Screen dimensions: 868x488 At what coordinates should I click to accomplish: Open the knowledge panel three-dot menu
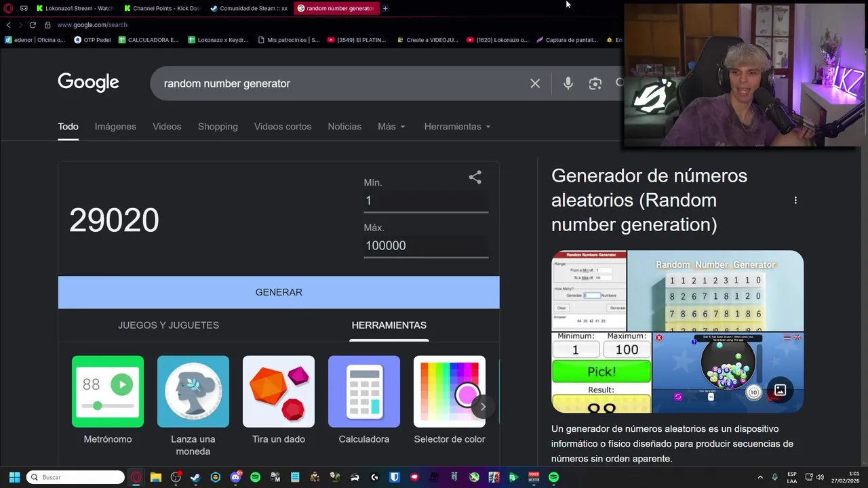pyautogui.click(x=795, y=200)
